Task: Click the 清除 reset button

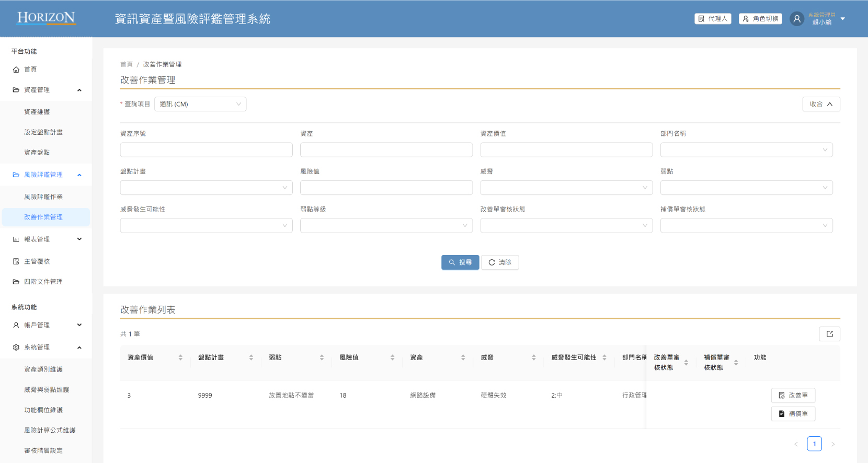Action: 500,262
